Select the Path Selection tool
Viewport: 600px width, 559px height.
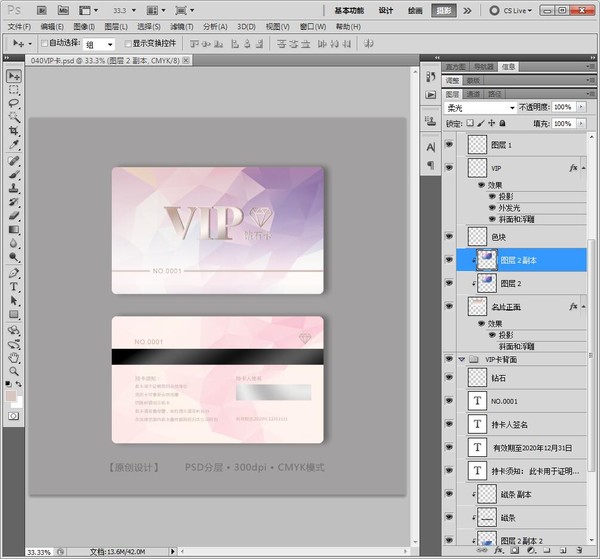(14, 301)
